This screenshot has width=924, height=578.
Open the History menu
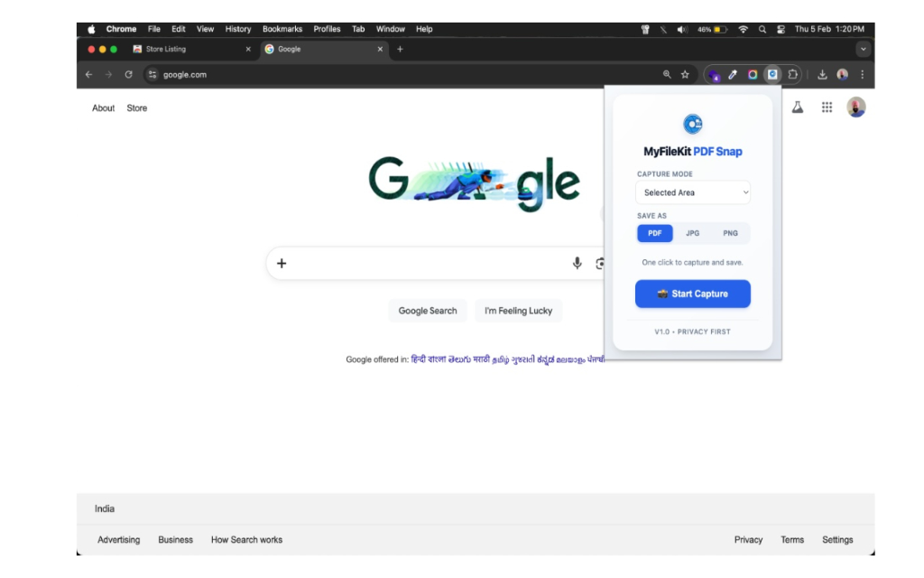pos(238,29)
